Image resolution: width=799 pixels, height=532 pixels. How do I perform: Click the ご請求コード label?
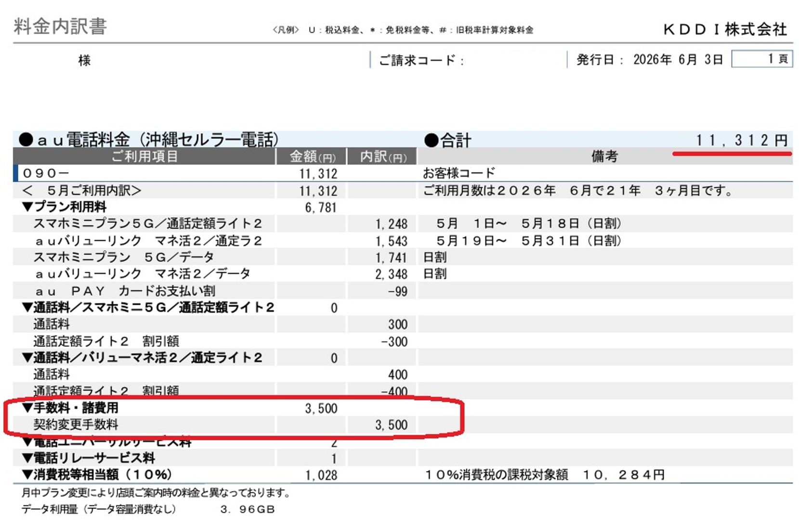point(421,60)
